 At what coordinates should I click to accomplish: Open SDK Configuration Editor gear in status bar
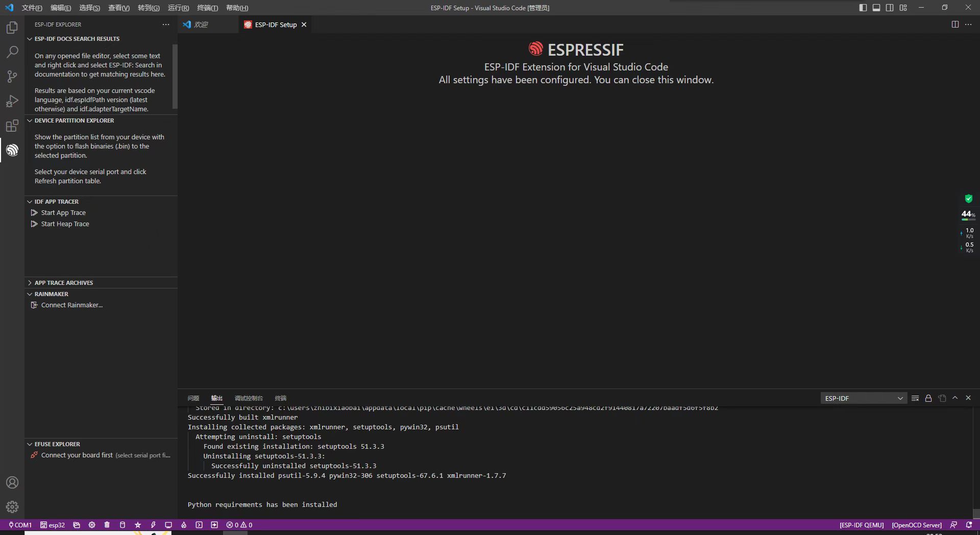92,525
